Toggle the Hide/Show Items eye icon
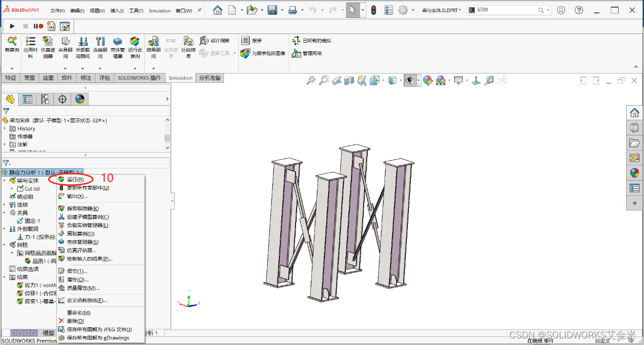Screen dimensions: 644x345 tap(409, 80)
